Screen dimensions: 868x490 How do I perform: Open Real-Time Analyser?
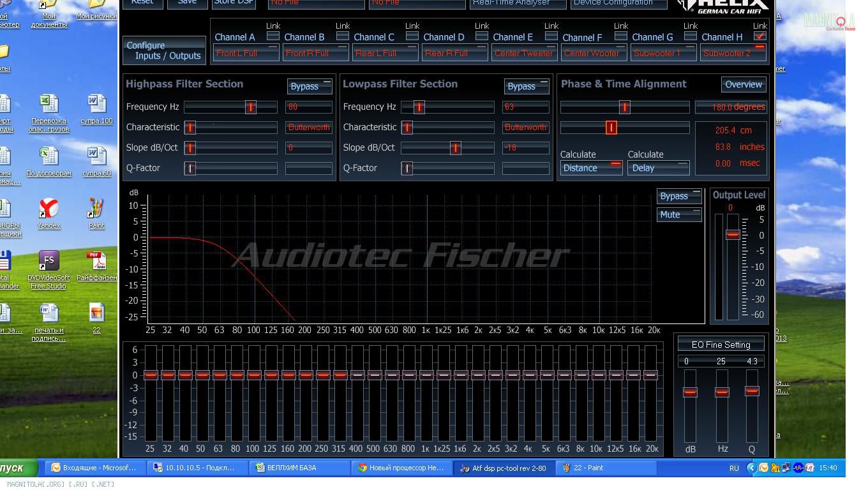coord(518,3)
